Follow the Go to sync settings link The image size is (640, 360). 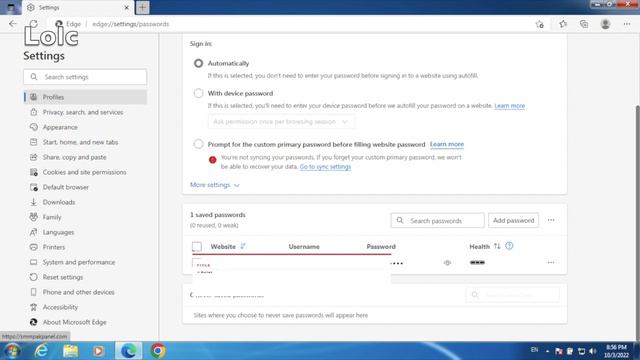(x=325, y=167)
